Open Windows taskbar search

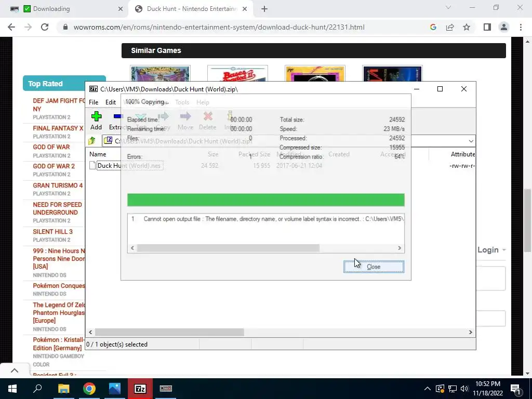[x=37, y=389]
